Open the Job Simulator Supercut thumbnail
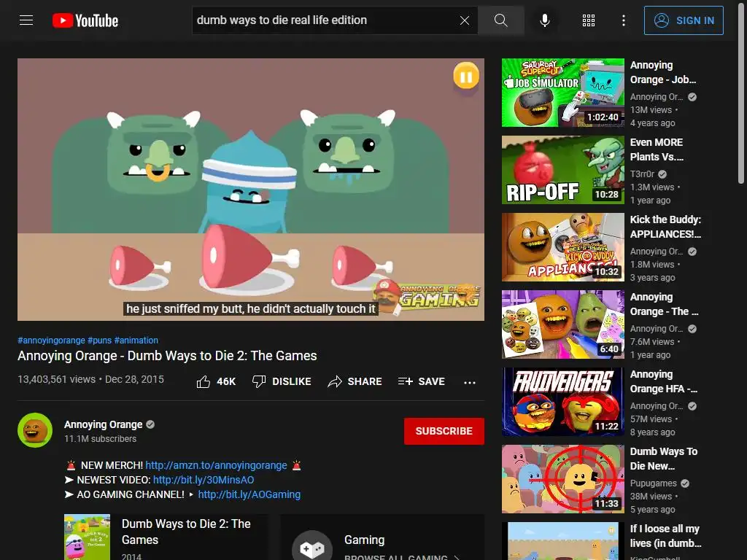The height and width of the screenshot is (560, 747). click(x=562, y=93)
